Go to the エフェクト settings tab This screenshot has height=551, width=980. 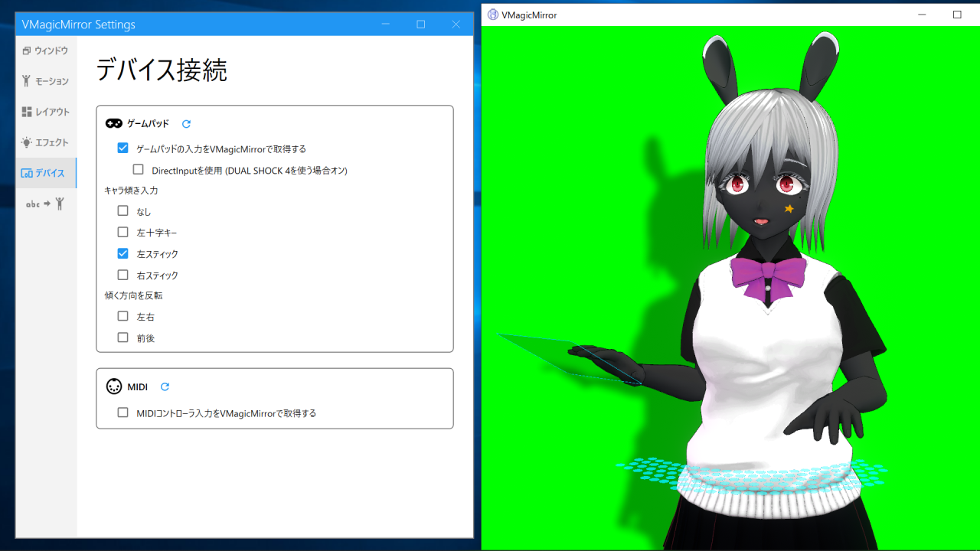[x=46, y=142]
